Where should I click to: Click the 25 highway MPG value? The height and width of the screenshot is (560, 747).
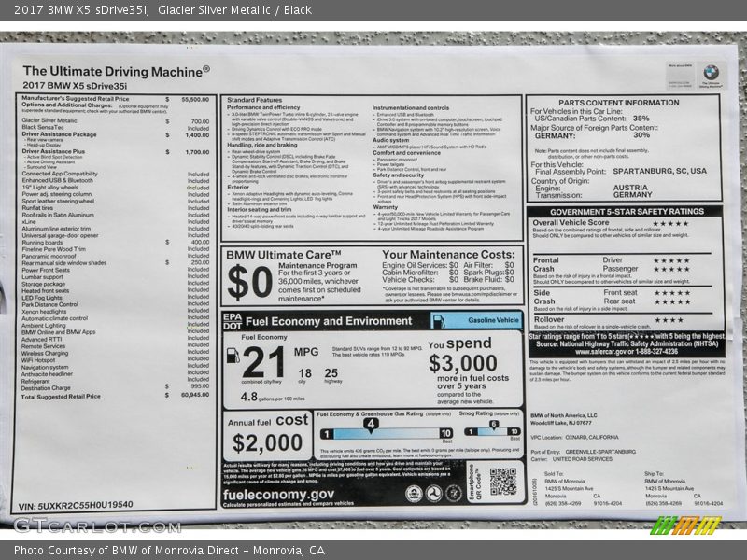click(x=331, y=373)
